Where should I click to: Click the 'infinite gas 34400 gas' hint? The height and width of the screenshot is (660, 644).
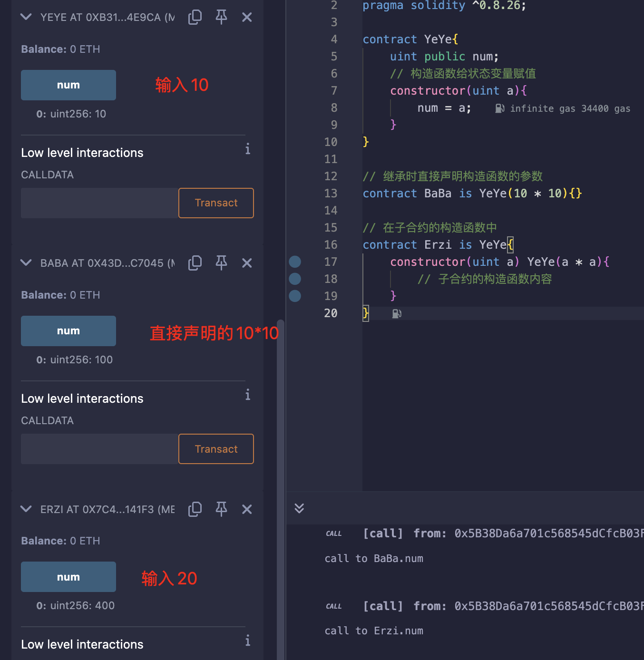pos(570,108)
